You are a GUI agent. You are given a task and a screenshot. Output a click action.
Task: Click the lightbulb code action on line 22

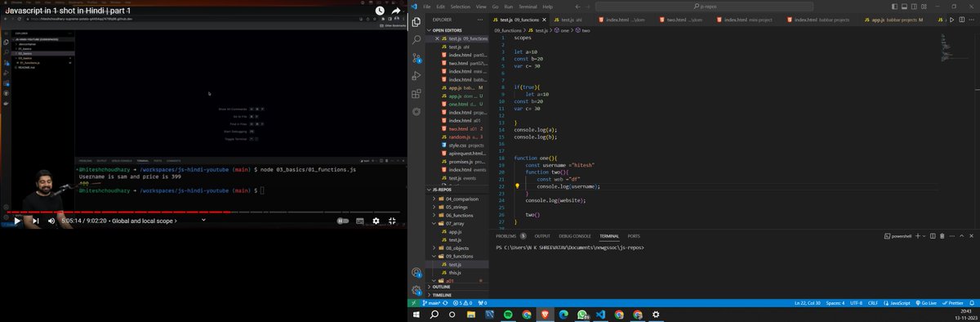(517, 186)
